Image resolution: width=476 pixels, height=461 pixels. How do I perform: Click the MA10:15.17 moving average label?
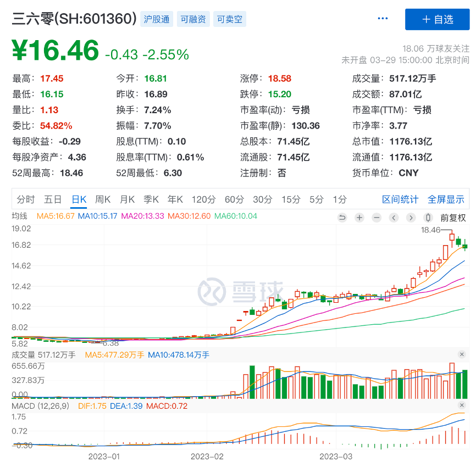tap(97, 216)
